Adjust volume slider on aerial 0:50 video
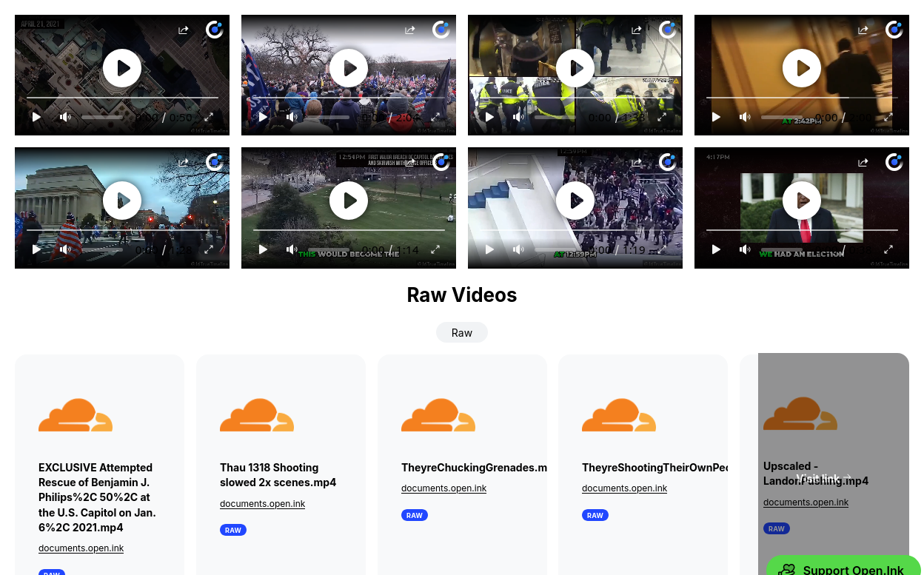924x575 pixels. (102, 117)
